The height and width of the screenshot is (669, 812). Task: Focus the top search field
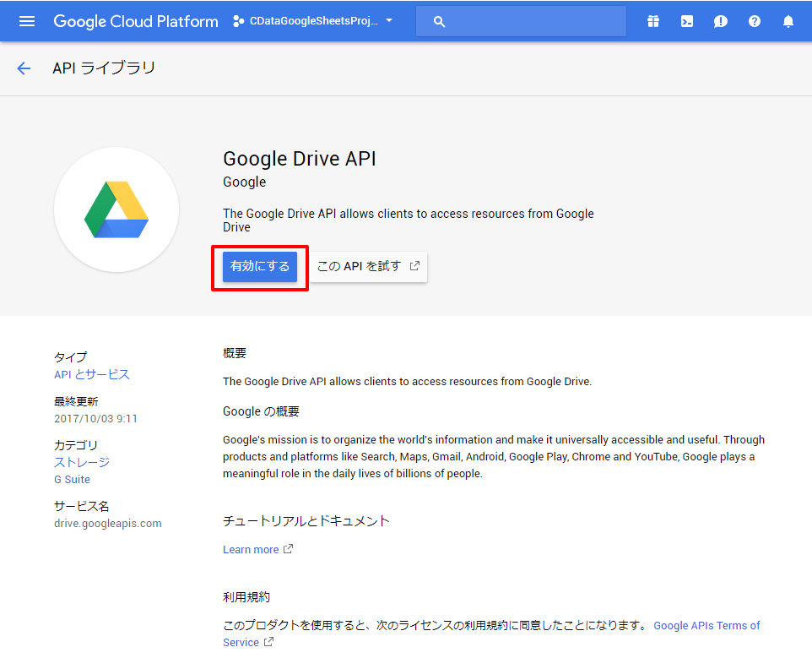click(521, 21)
